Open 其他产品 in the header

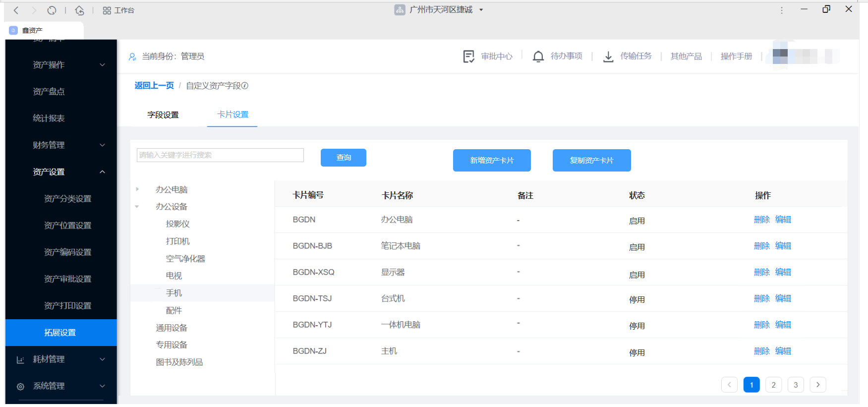tap(686, 57)
